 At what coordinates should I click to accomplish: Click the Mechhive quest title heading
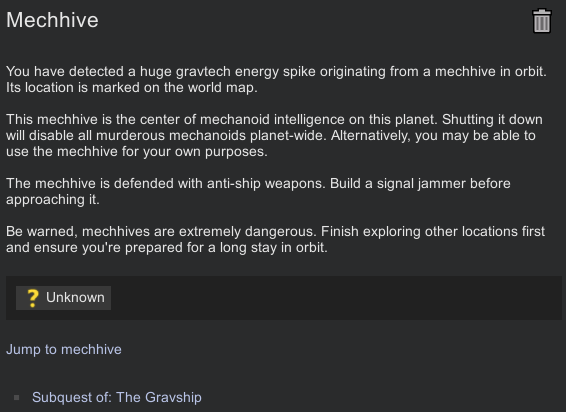coord(52,20)
